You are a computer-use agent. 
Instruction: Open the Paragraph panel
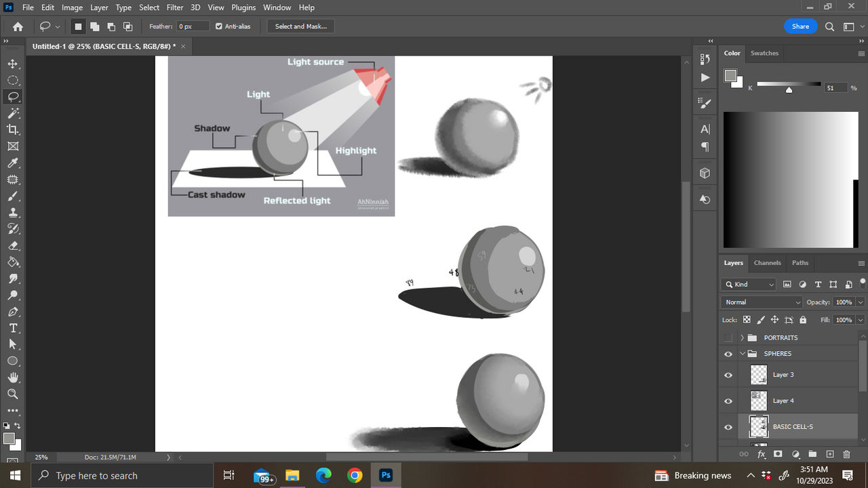tap(705, 147)
